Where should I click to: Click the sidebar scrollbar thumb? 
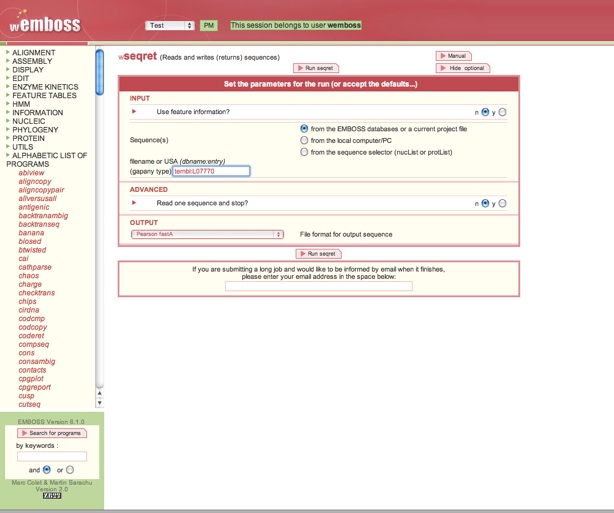[99, 72]
